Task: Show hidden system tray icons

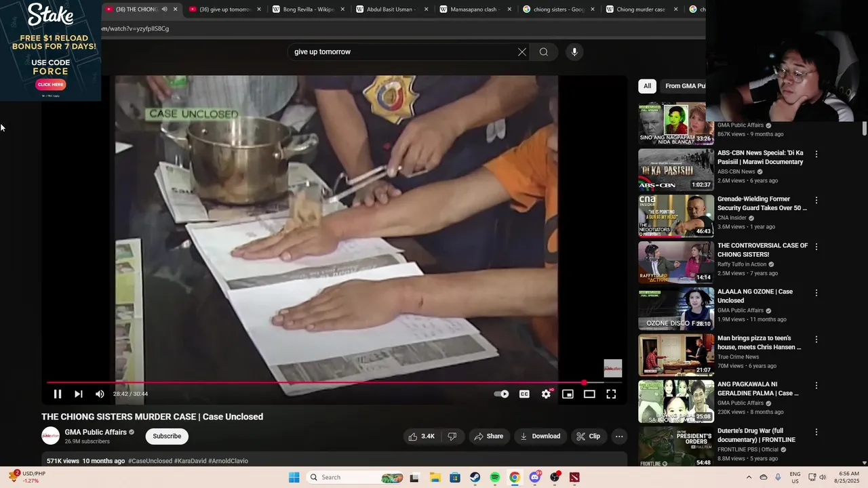Action: coord(749,477)
